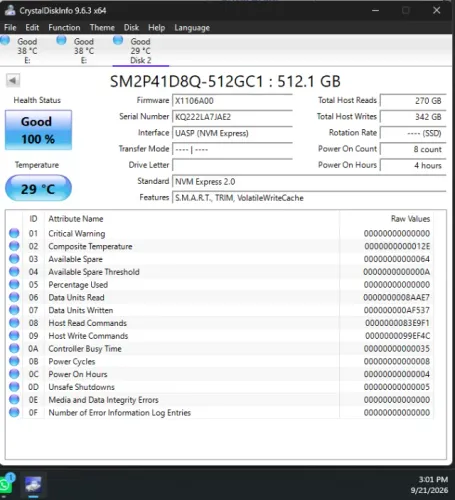Click the Raw Values column header
455x500 pixels.
410,219
